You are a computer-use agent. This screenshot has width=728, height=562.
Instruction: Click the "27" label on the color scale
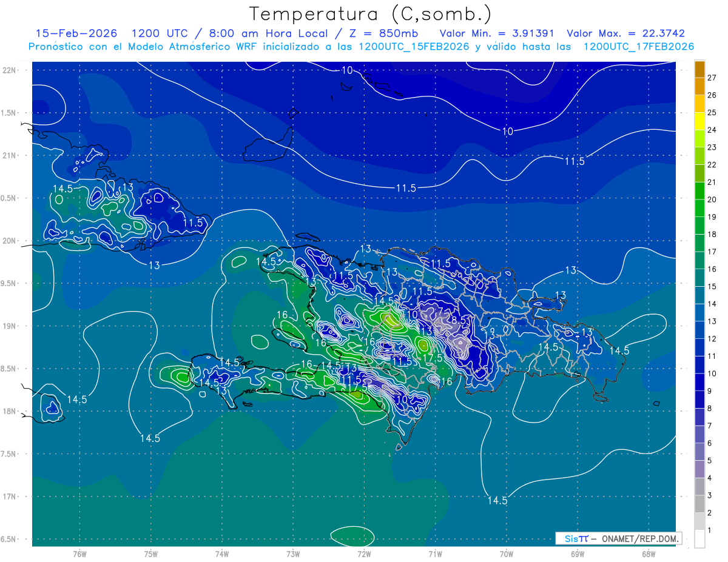[x=712, y=78]
